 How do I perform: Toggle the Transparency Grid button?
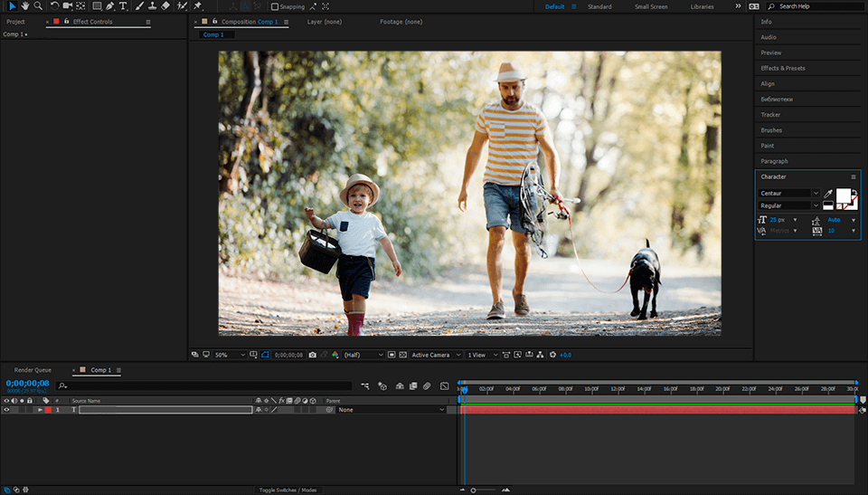tap(403, 355)
